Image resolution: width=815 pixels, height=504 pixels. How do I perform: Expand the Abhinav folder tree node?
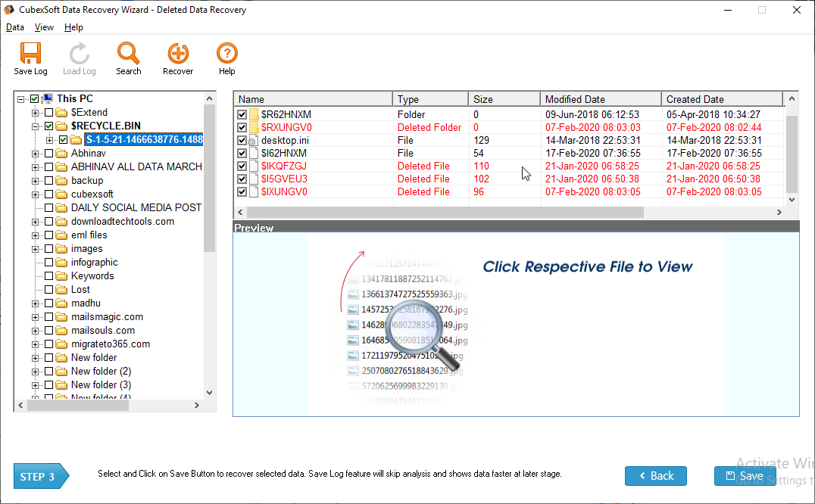pos(36,154)
